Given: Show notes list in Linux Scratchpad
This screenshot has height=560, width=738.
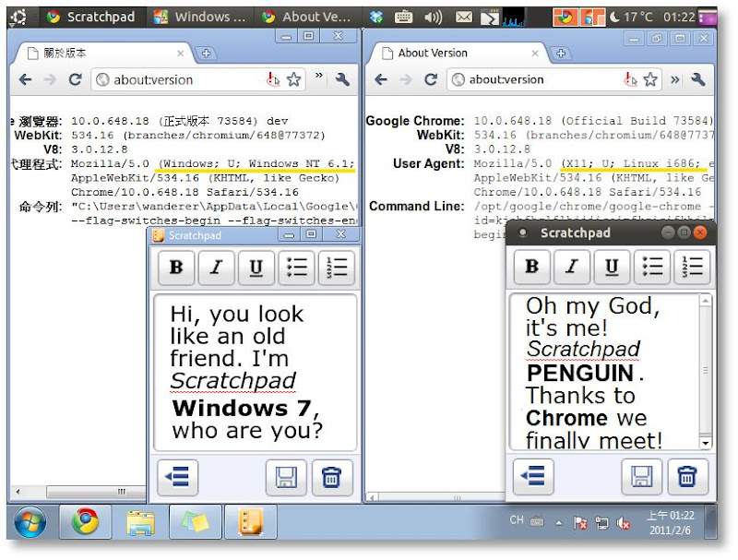Looking at the screenshot, I should 533,477.
